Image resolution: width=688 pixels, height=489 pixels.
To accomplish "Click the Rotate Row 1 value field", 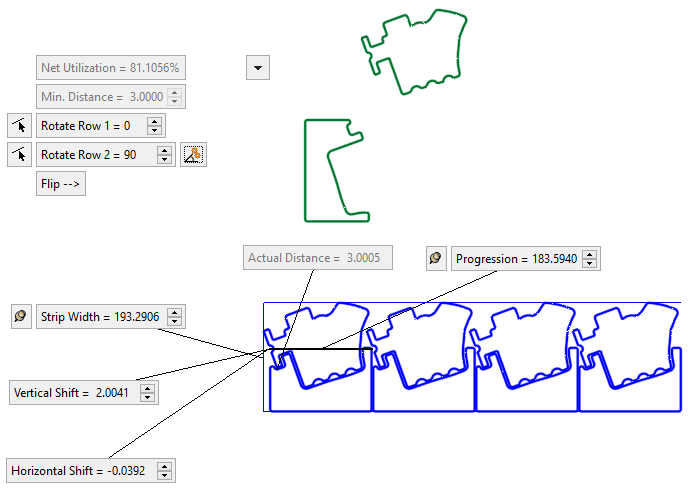I will (101, 126).
